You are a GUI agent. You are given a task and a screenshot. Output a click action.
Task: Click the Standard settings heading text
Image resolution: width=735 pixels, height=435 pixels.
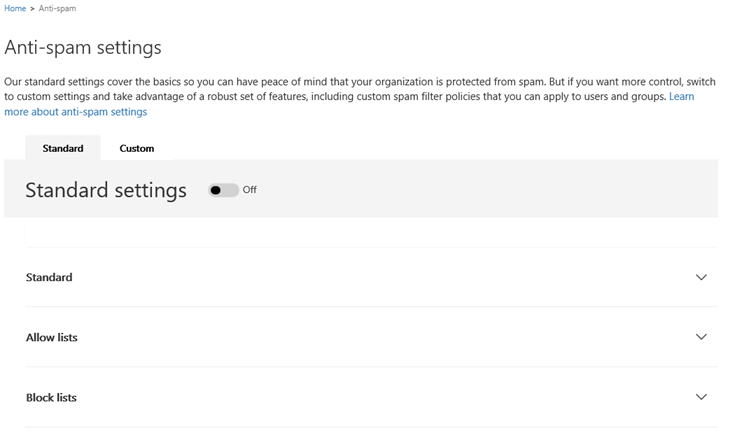click(106, 190)
